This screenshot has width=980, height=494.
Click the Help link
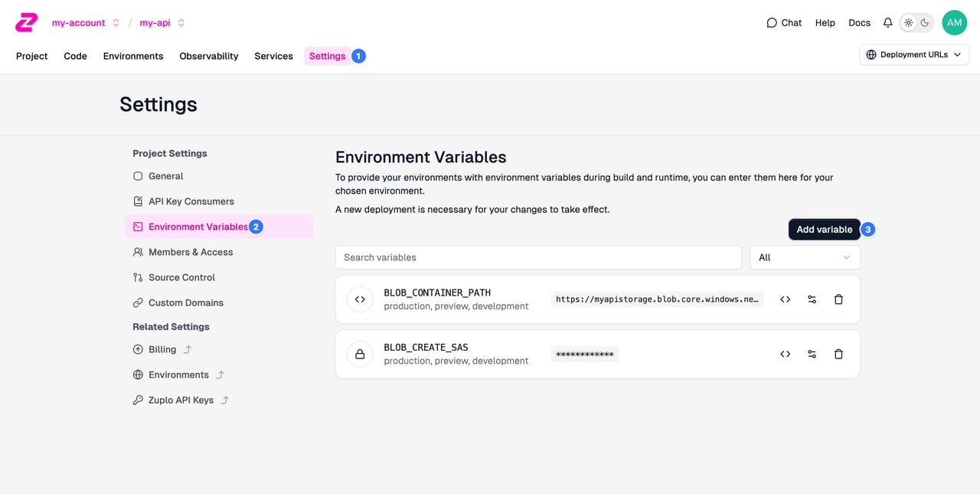tap(825, 23)
